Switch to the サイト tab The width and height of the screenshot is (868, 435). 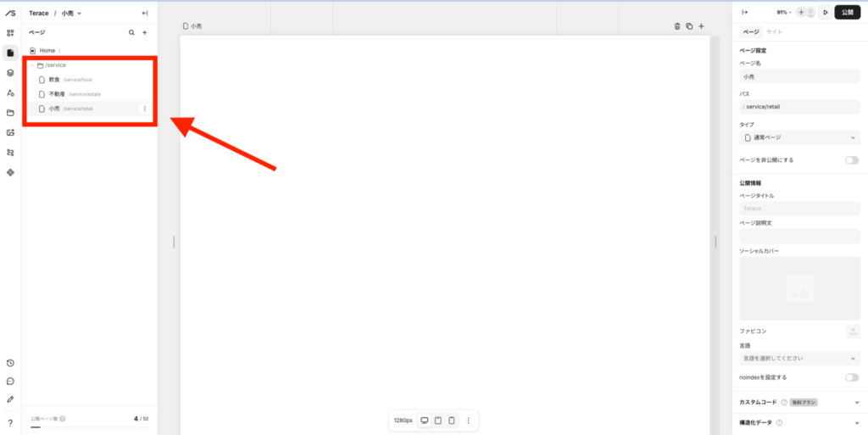[x=775, y=32]
